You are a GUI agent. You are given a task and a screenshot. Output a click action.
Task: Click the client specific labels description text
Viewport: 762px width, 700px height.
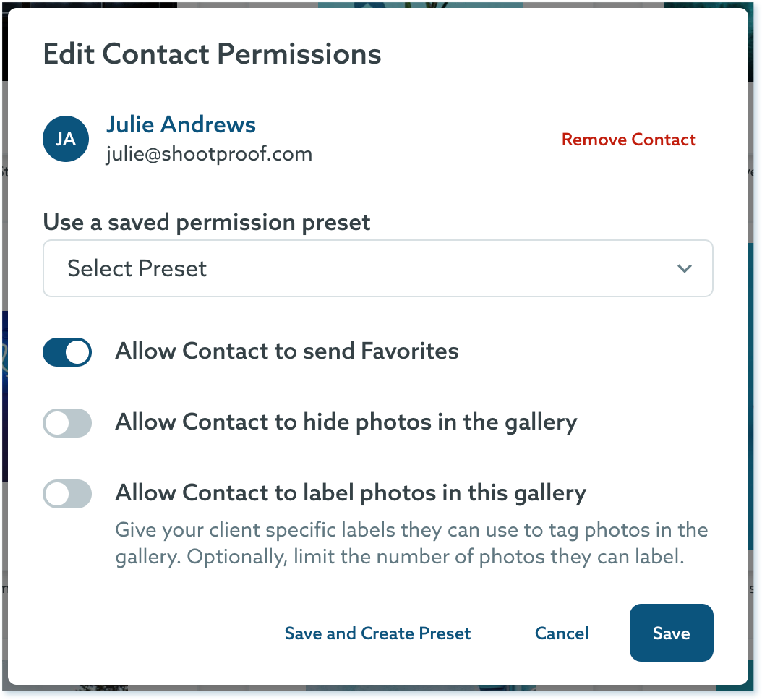411,544
